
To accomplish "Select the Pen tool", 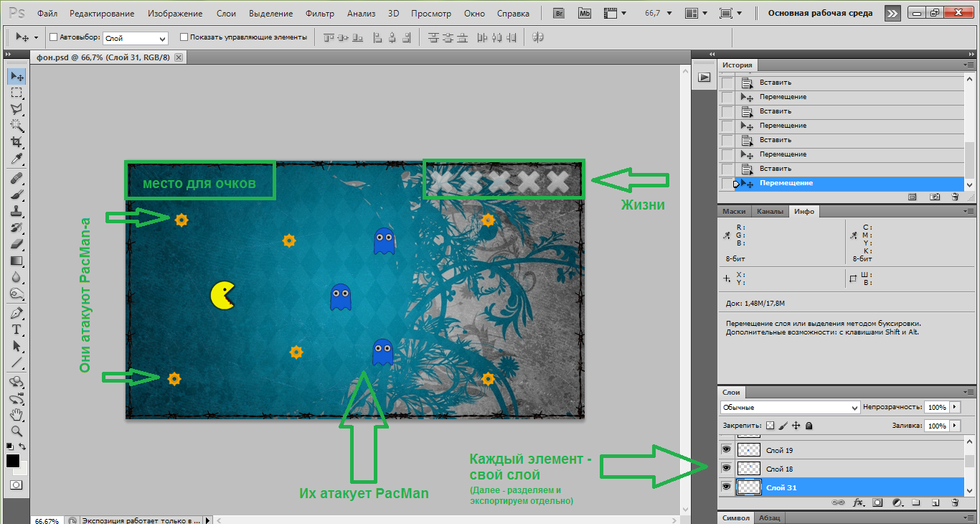I will pos(17,313).
